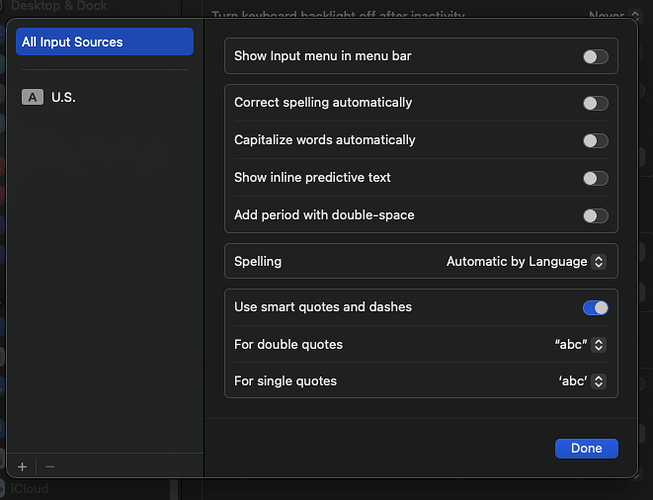Enable Show Input menu in menu bar
The image size is (653, 500).
click(x=596, y=57)
